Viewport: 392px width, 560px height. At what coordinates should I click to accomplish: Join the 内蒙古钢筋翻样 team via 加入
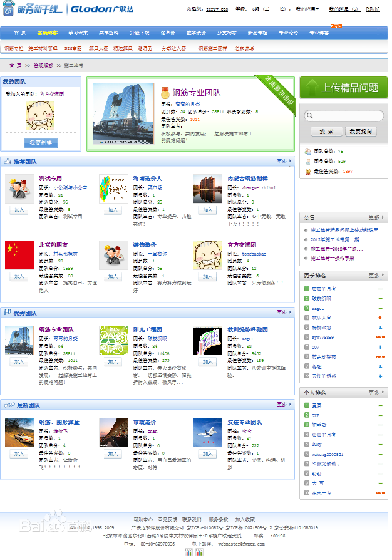point(207,210)
